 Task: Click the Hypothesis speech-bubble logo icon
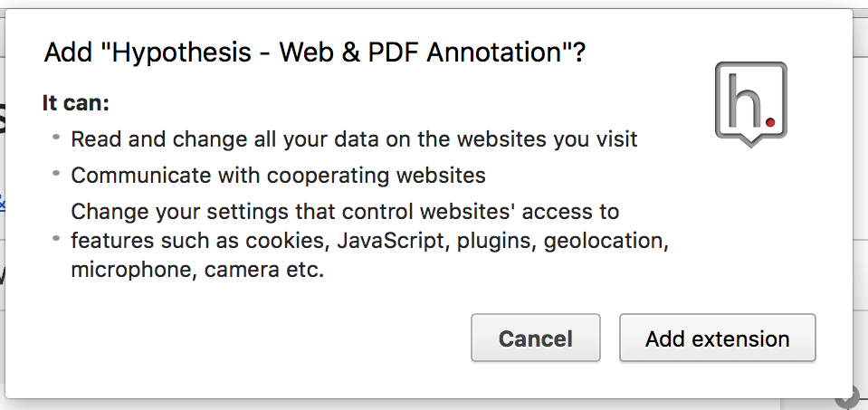pos(750,104)
